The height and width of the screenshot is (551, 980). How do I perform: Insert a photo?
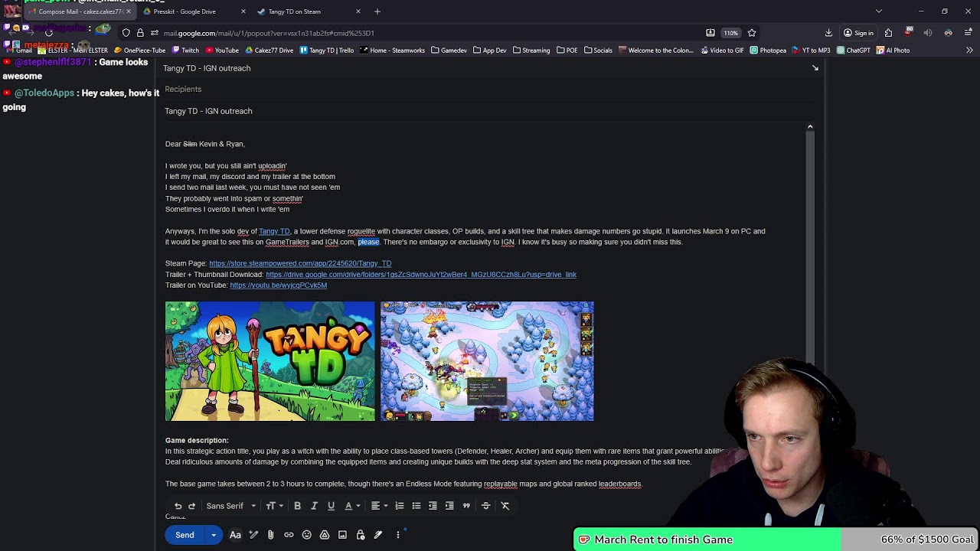point(342,535)
